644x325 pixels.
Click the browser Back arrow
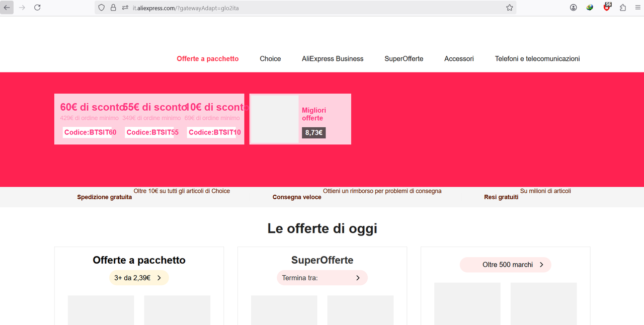[7, 8]
